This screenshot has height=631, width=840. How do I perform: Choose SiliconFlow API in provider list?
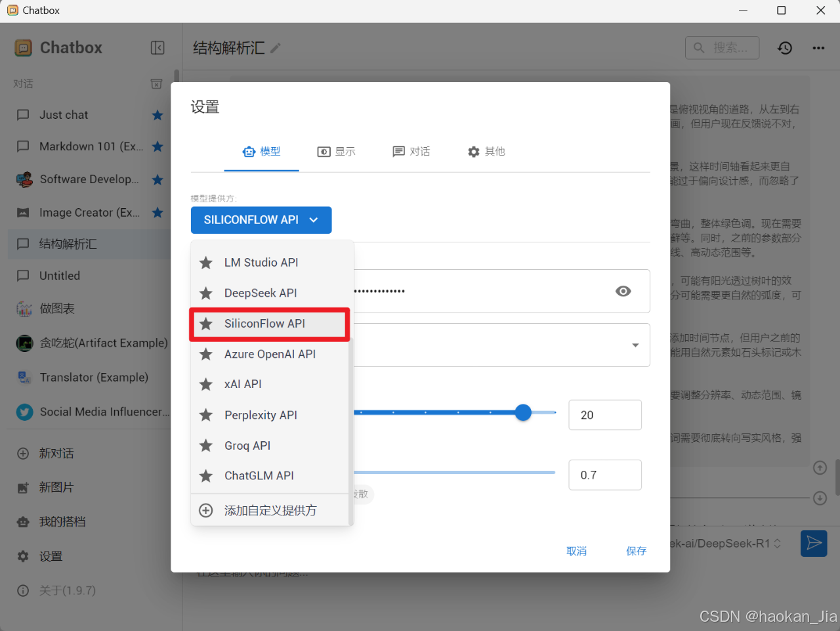270,324
